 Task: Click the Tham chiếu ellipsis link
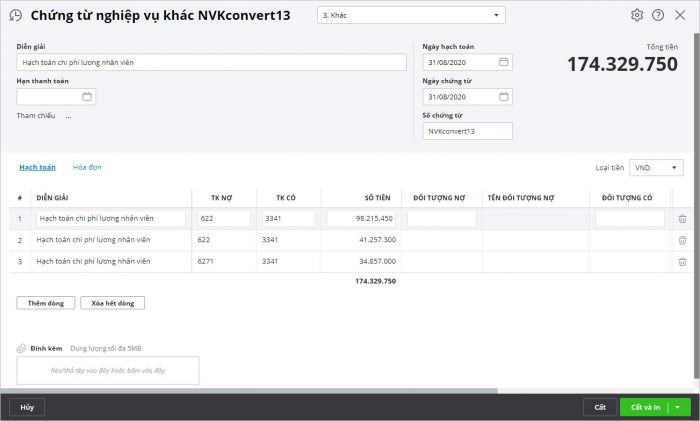[x=68, y=116]
